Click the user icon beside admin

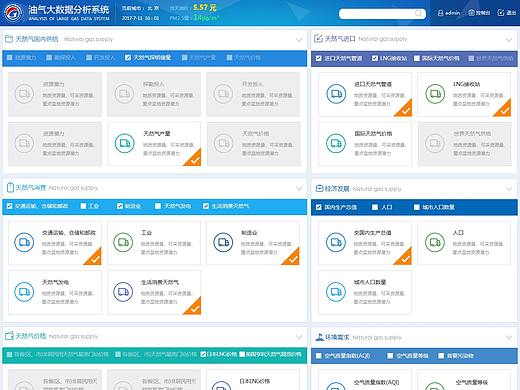tap(440, 13)
